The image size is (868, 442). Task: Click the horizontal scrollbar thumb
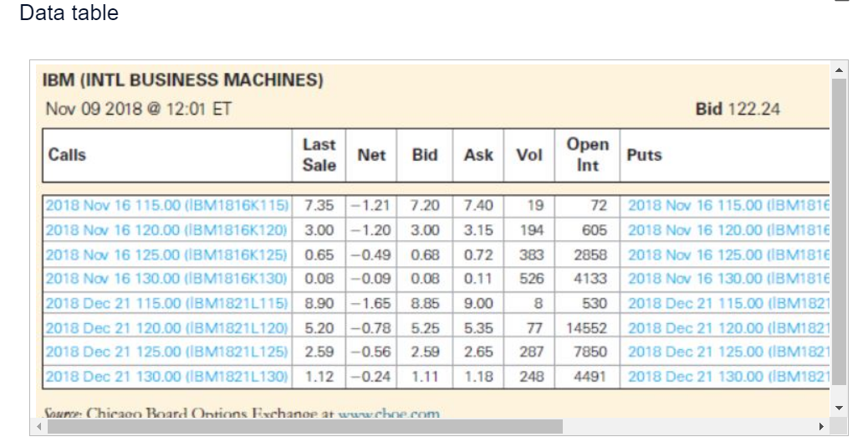click(305, 426)
